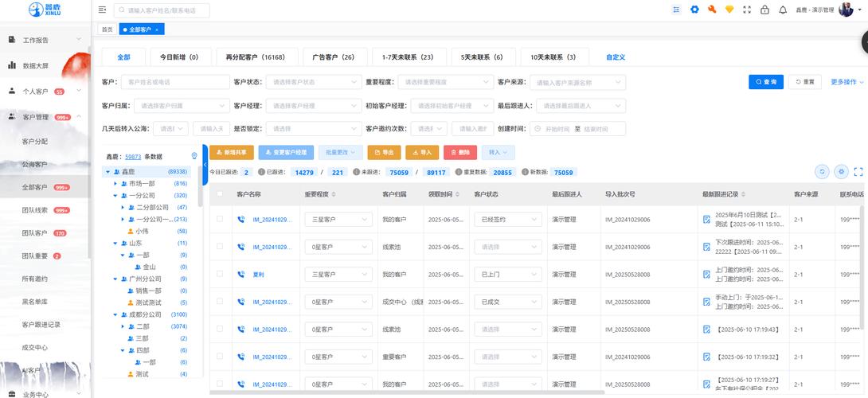Click the orange wrench tool icon

pyautogui.click(x=712, y=10)
